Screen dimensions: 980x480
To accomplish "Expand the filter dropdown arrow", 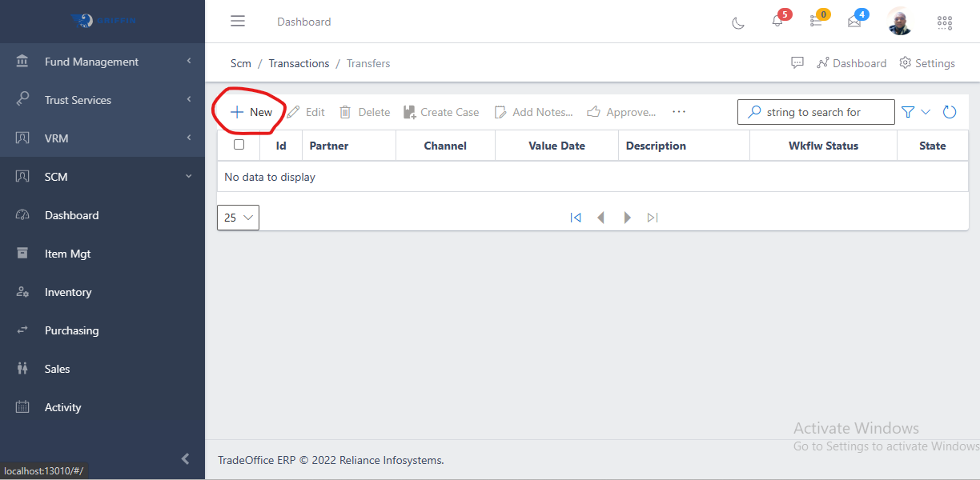I will coord(926,112).
